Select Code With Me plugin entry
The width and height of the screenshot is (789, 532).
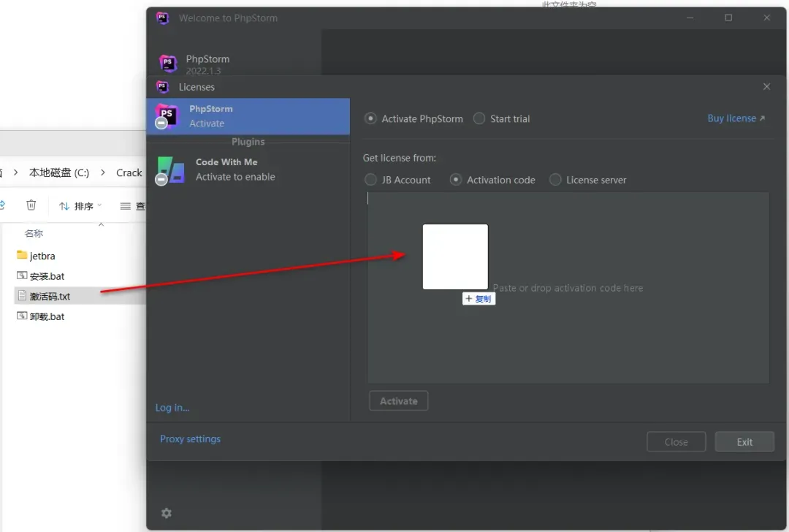coord(248,170)
